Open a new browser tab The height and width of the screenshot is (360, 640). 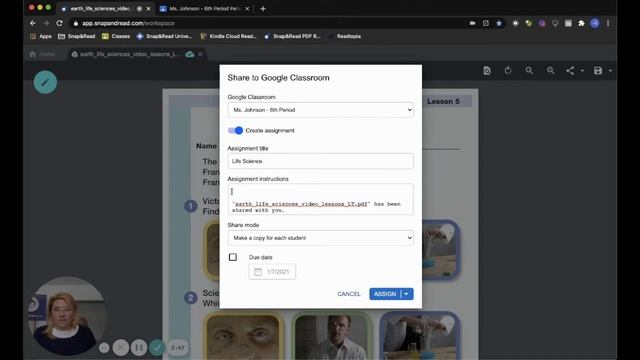pyautogui.click(x=263, y=9)
